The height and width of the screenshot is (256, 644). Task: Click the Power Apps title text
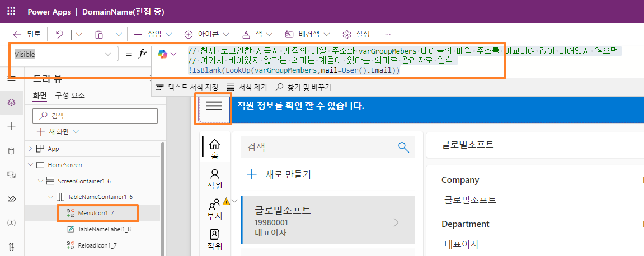click(49, 12)
